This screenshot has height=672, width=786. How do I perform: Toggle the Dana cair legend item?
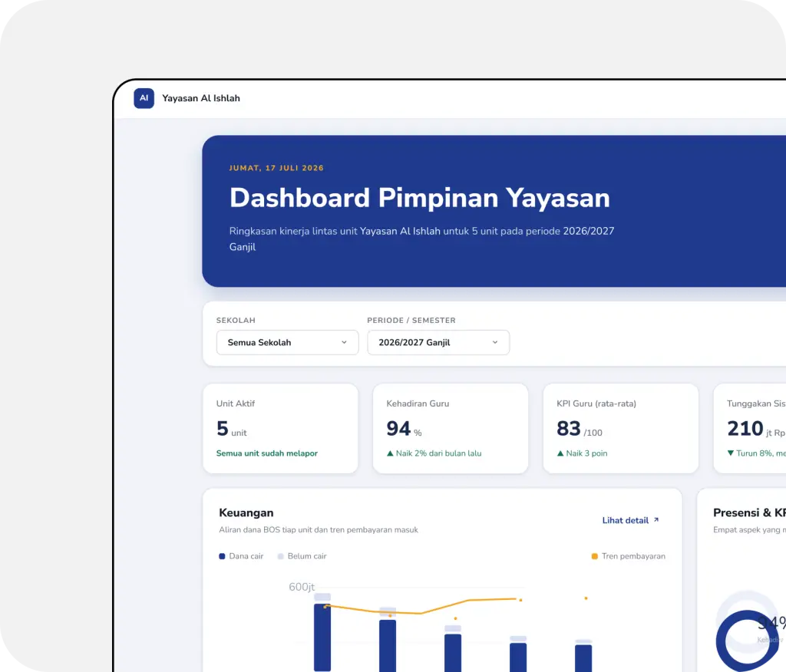coord(241,556)
